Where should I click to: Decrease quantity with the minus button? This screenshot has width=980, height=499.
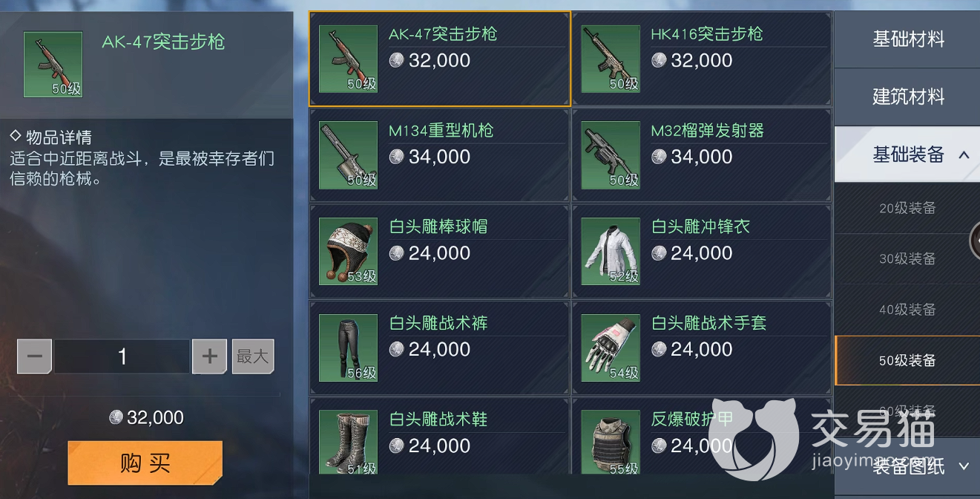(35, 357)
